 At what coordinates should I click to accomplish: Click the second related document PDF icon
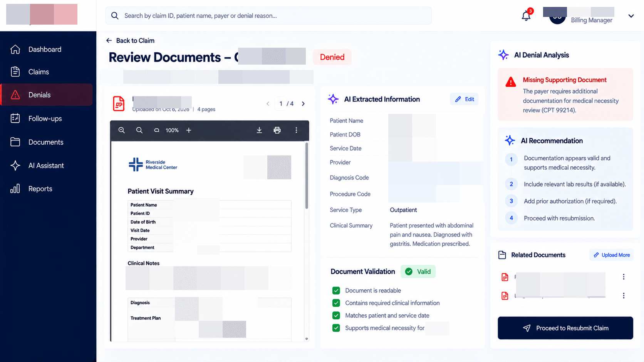click(505, 296)
